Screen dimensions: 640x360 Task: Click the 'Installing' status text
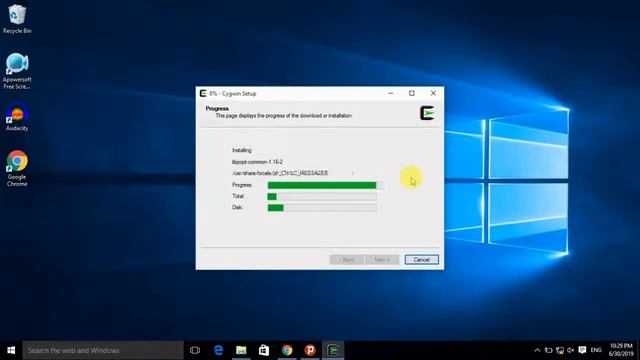pyautogui.click(x=242, y=150)
